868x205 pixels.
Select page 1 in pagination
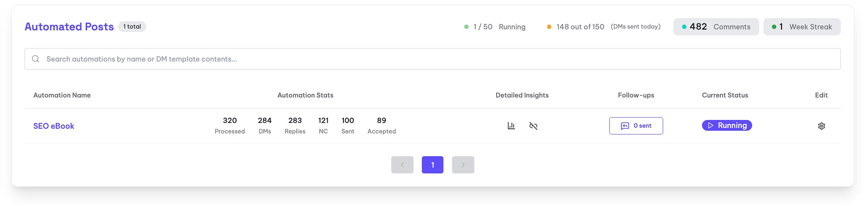(433, 165)
